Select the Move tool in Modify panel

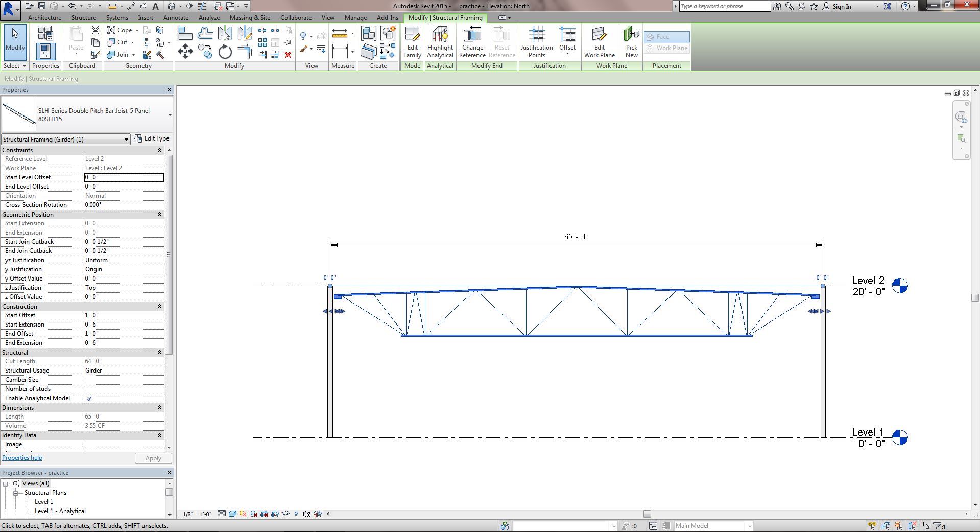pyautogui.click(x=185, y=52)
